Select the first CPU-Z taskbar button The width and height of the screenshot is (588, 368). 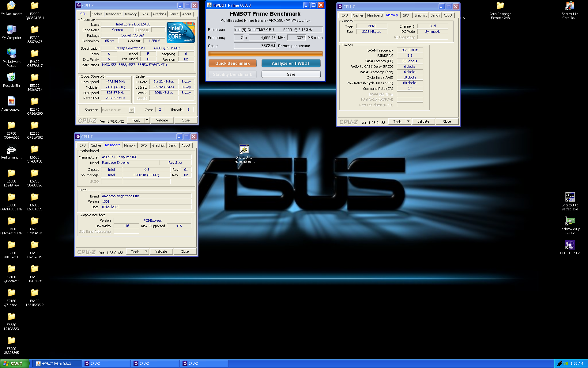pos(106,364)
